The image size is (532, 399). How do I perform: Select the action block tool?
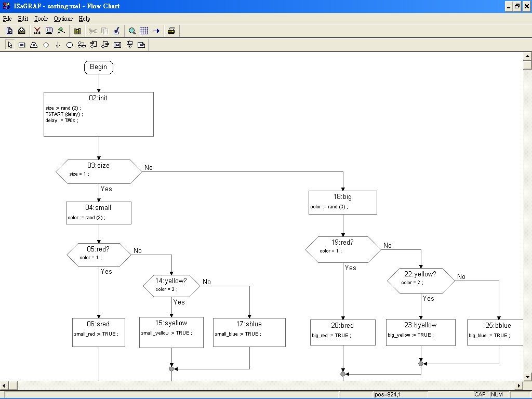pyautogui.click(x=21, y=45)
